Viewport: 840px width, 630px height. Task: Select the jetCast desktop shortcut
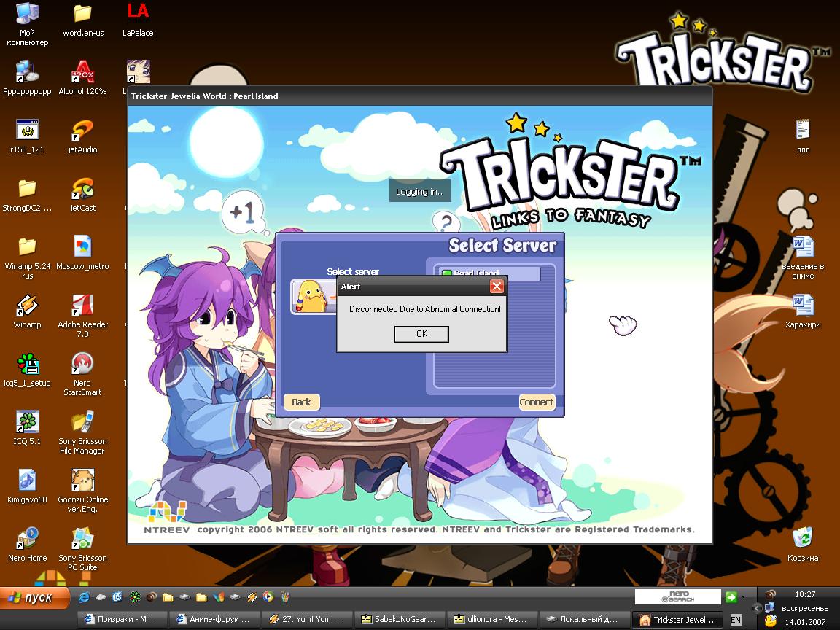82,195
